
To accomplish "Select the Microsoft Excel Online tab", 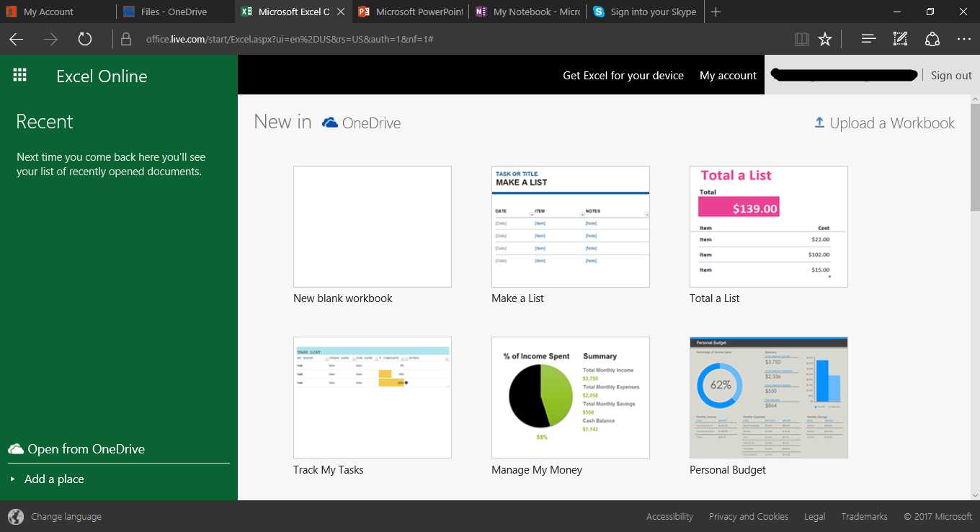I will [x=294, y=12].
